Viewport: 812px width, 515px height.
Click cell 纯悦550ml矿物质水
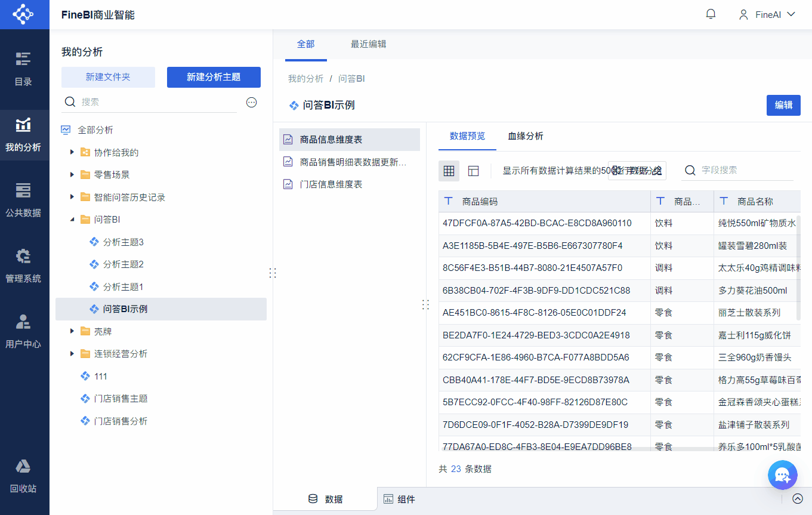757,223
